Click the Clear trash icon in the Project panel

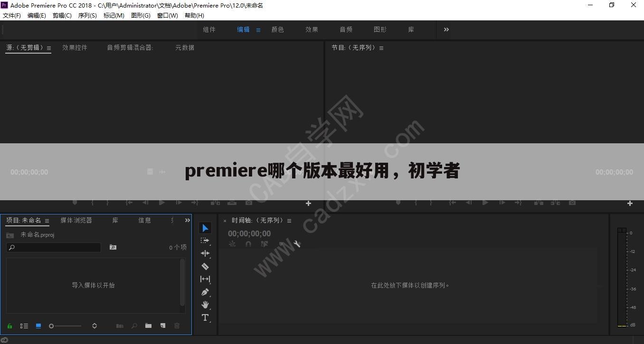click(177, 325)
